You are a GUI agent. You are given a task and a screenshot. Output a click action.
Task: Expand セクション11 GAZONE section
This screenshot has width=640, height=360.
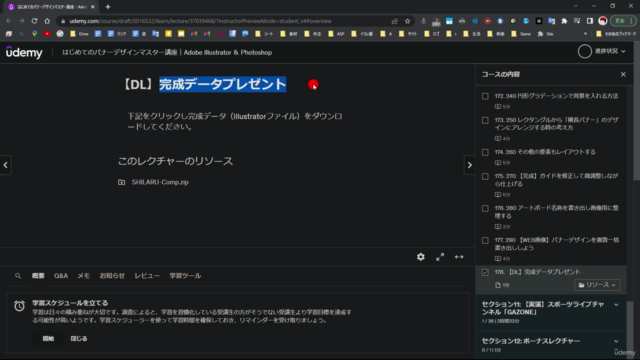point(616,304)
